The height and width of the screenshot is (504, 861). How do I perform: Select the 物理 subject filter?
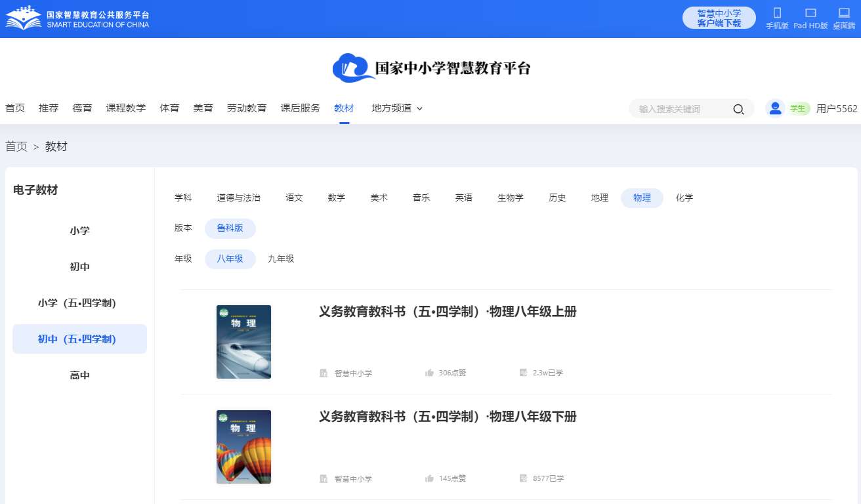click(641, 198)
